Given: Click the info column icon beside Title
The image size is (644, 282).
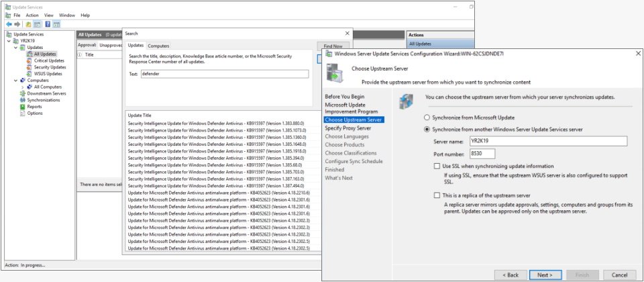Looking at the screenshot, I should click(80, 54).
